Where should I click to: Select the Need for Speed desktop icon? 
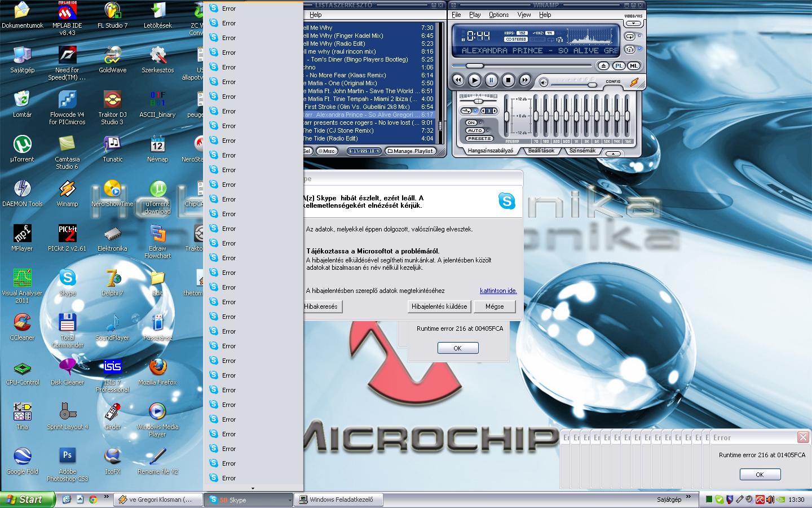pyautogui.click(x=67, y=63)
